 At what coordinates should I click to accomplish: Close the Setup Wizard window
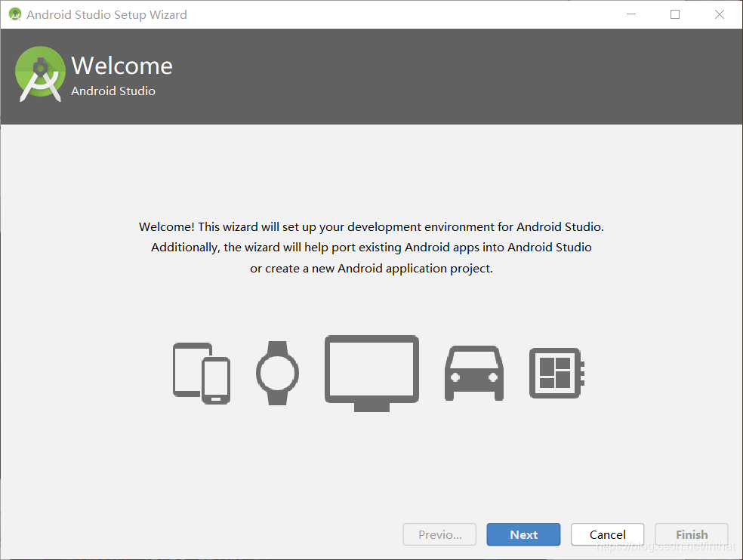(720, 14)
